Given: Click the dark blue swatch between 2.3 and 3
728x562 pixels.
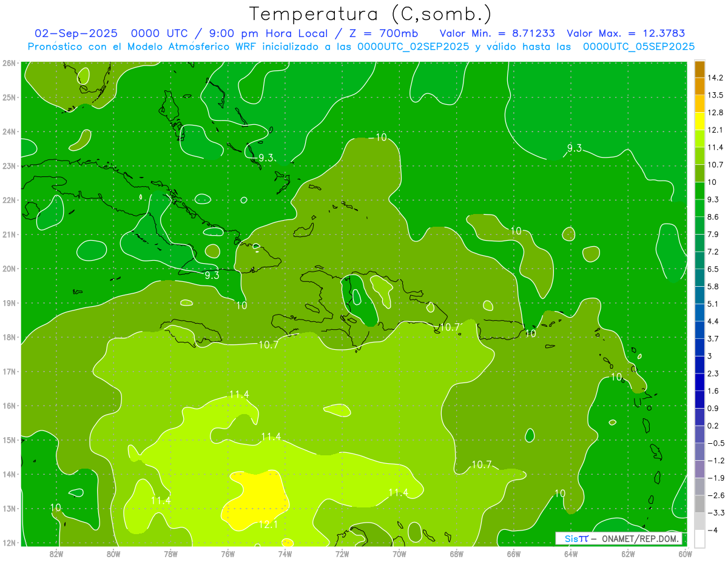Looking at the screenshot, I should click(x=699, y=364).
